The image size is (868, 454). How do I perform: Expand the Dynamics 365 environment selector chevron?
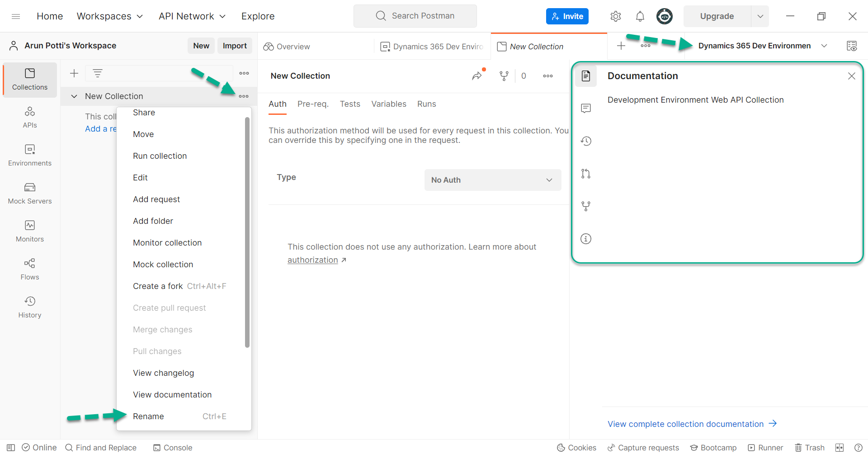[x=825, y=46]
